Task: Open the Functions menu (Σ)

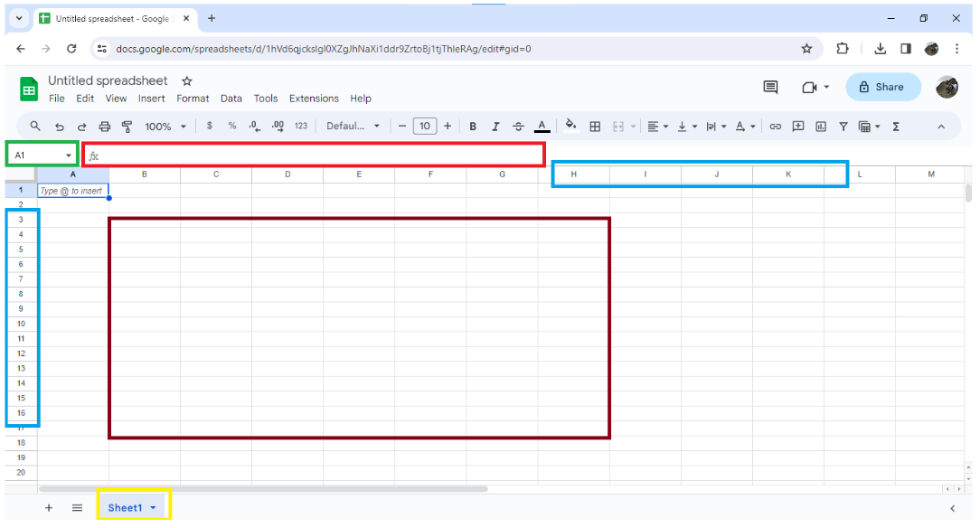Action: coord(894,126)
